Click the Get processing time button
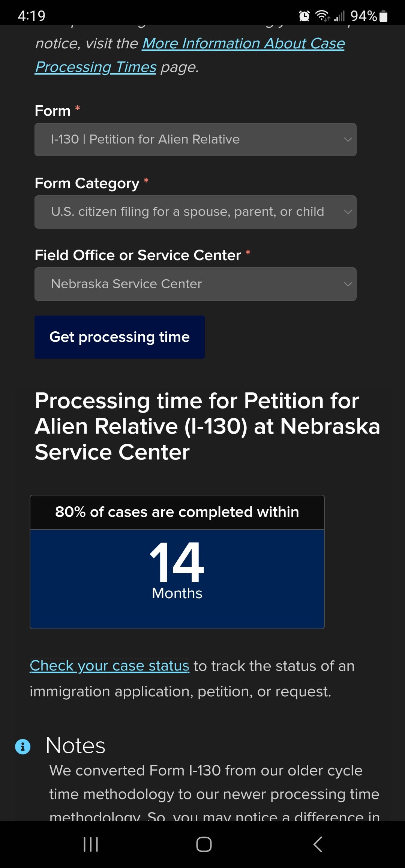 [x=120, y=337]
